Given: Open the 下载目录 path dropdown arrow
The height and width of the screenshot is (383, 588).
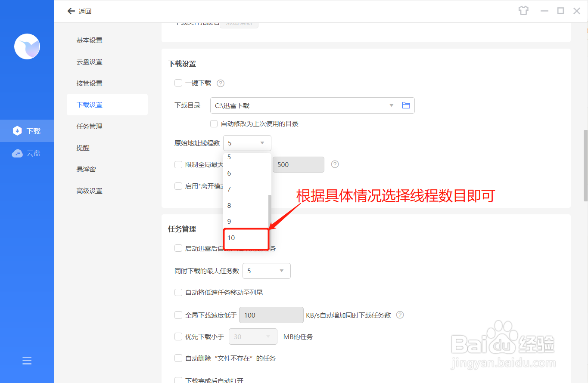Looking at the screenshot, I should tap(392, 105).
